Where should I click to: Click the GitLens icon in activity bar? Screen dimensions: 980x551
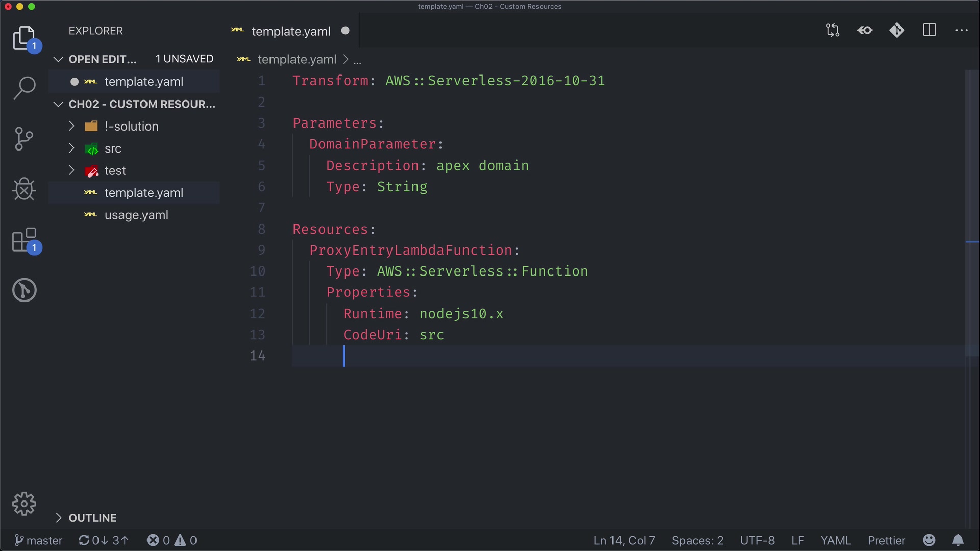click(24, 290)
